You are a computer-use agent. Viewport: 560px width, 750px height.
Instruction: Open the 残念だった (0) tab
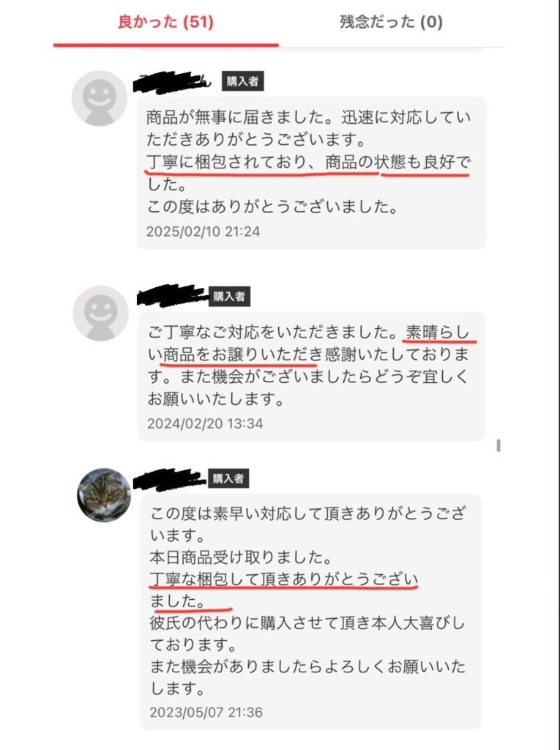pyautogui.click(x=391, y=22)
